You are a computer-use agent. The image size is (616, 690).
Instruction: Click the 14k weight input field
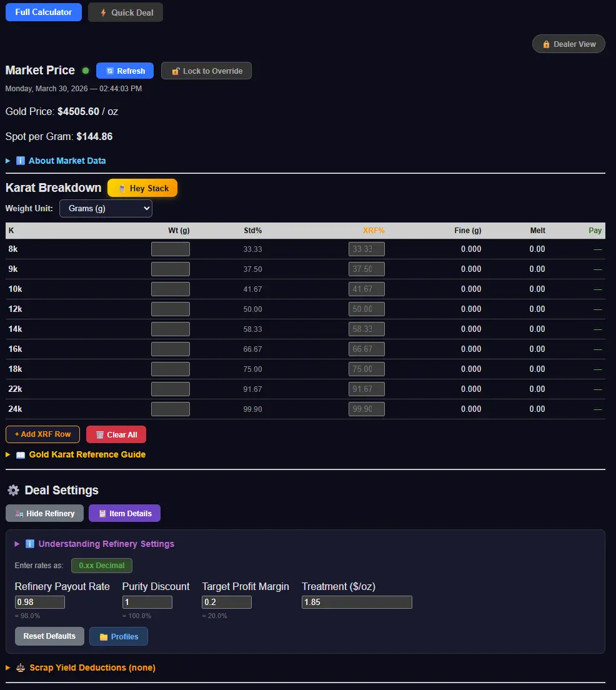[171, 329]
